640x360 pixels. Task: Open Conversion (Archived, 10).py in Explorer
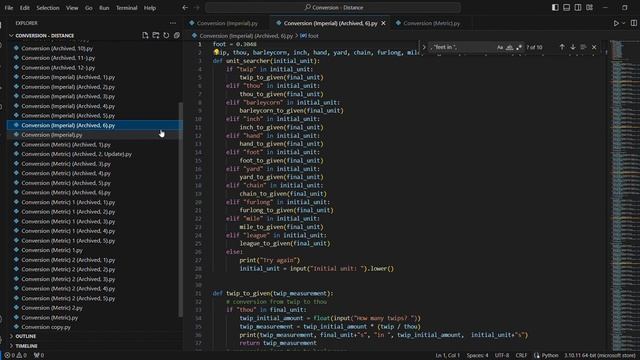[57, 48]
